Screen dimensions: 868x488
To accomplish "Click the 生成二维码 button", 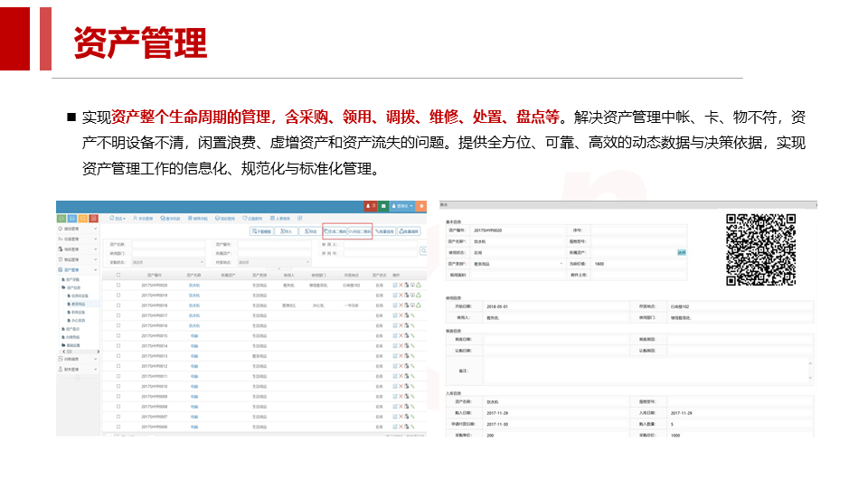I will 335,231.
